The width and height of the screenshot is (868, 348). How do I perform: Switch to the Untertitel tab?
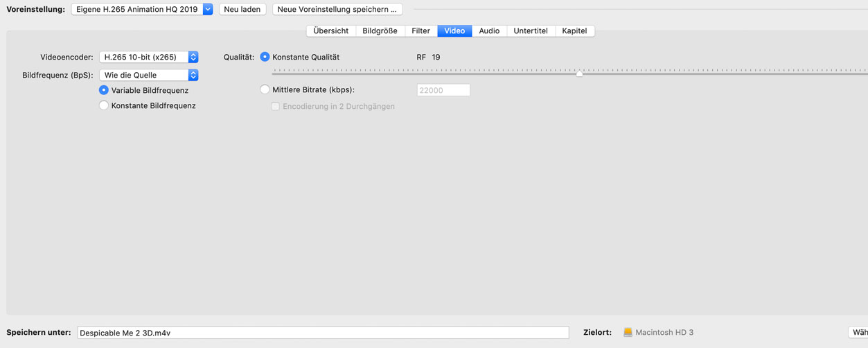tap(531, 31)
